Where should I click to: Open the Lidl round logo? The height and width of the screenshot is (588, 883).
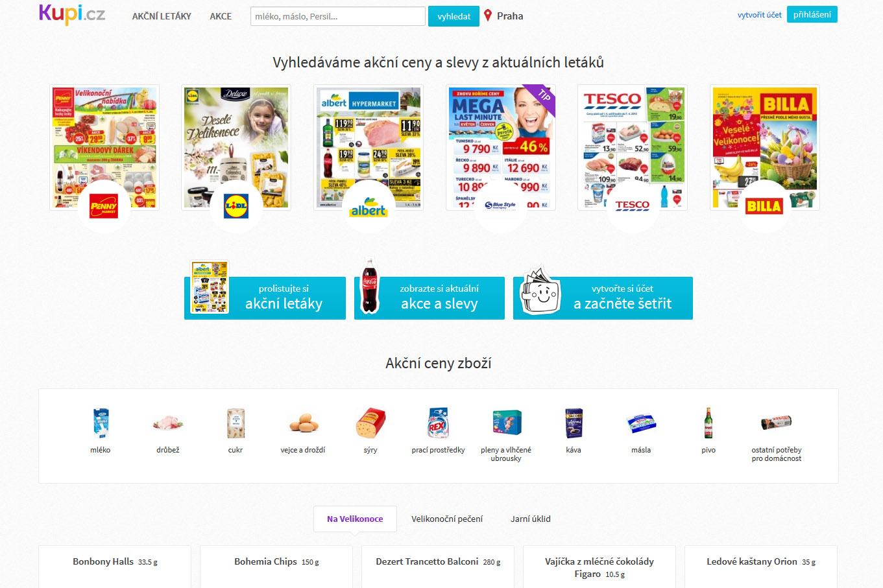click(236, 207)
